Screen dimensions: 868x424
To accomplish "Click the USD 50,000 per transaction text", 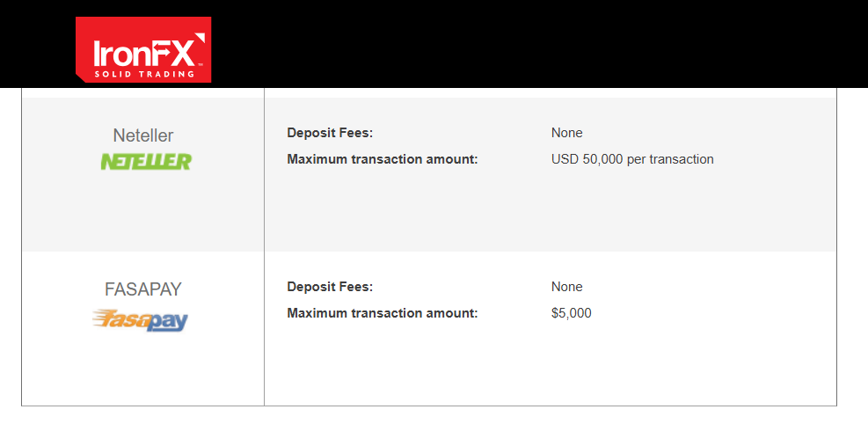I will coord(632,159).
